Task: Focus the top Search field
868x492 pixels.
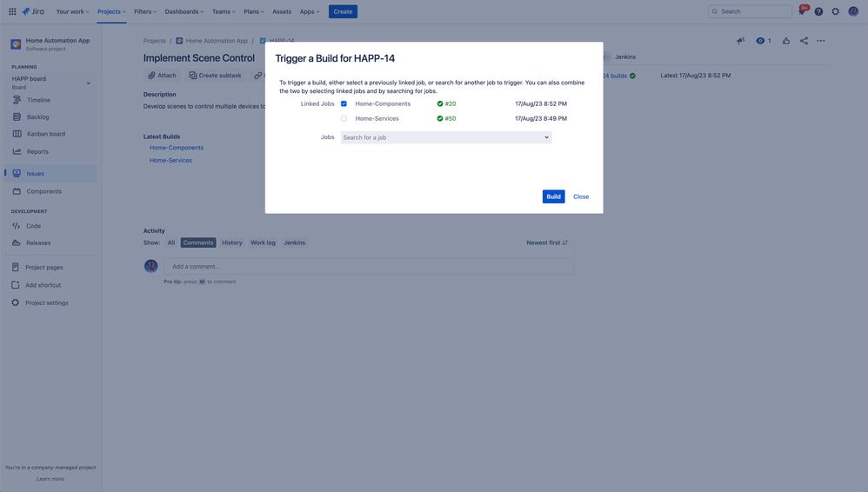Action: pos(750,11)
